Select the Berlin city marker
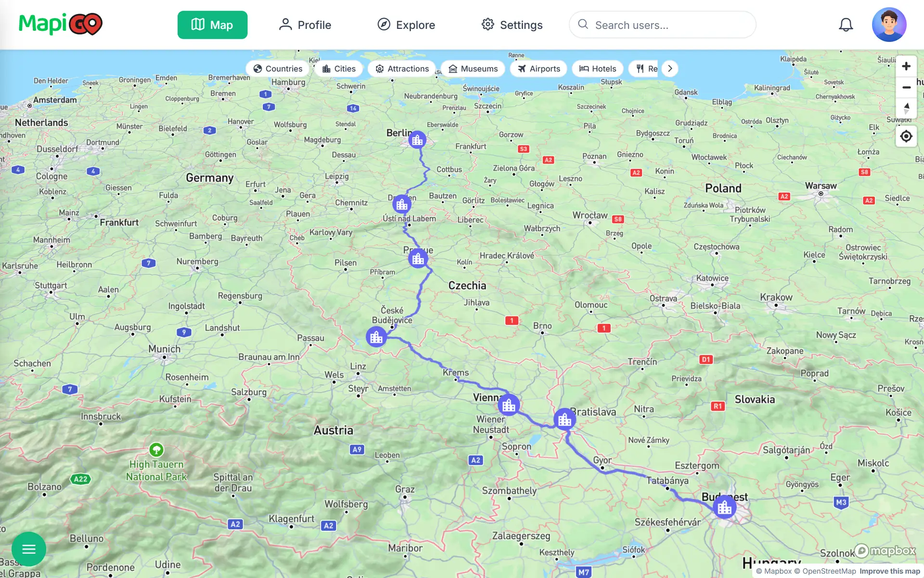The image size is (924, 578). coord(417,140)
